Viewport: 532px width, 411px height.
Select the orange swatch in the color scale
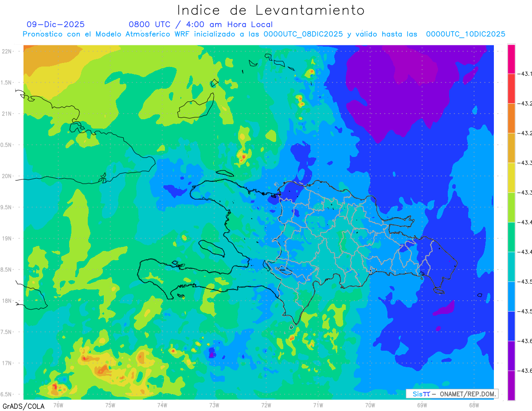[x=511, y=118]
